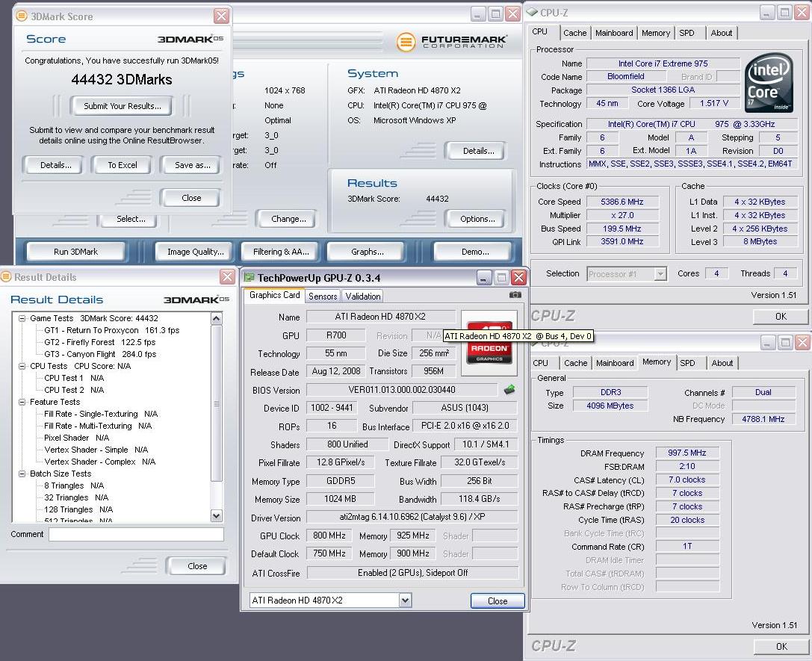Collapse the Game Tests tree node
The height and width of the screenshot is (661, 812).
click(22, 318)
